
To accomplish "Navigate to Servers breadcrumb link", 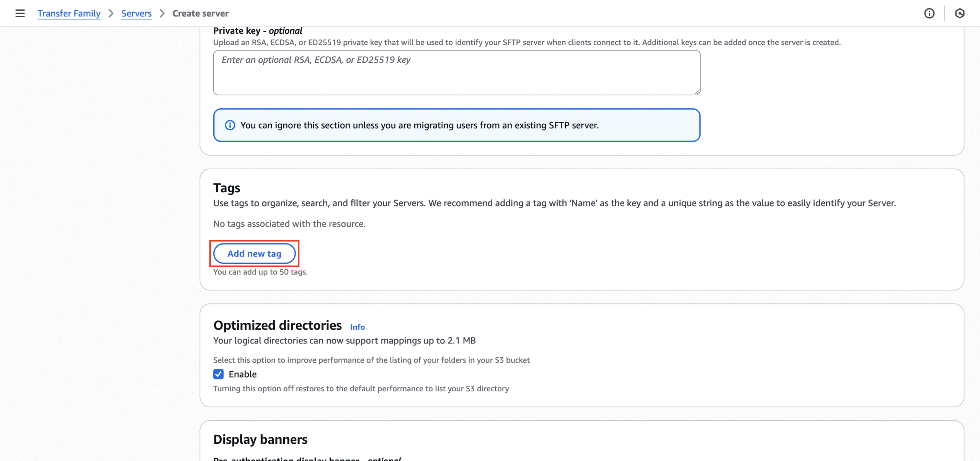I will tap(136, 13).
